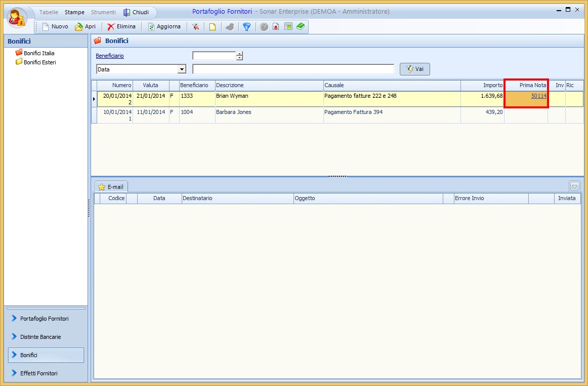This screenshot has width=588, height=386.
Task: Increase the Beneficiario spinner value
Action: (240, 54)
